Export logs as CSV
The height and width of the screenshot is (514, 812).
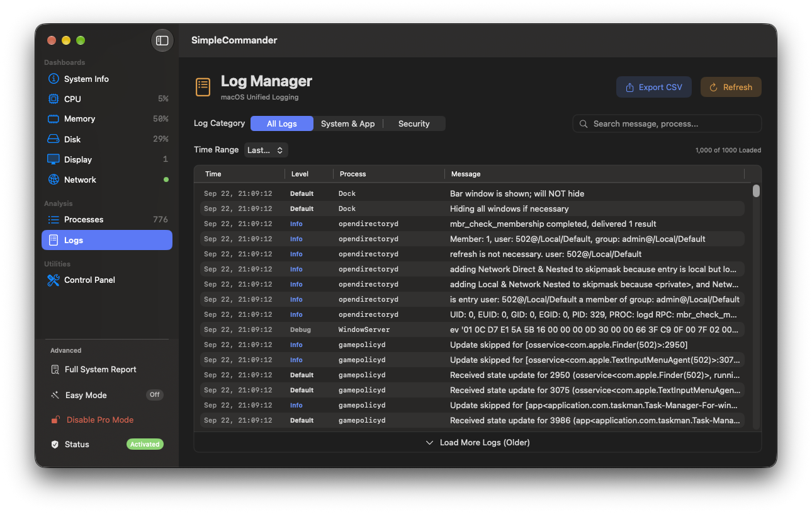tap(654, 87)
